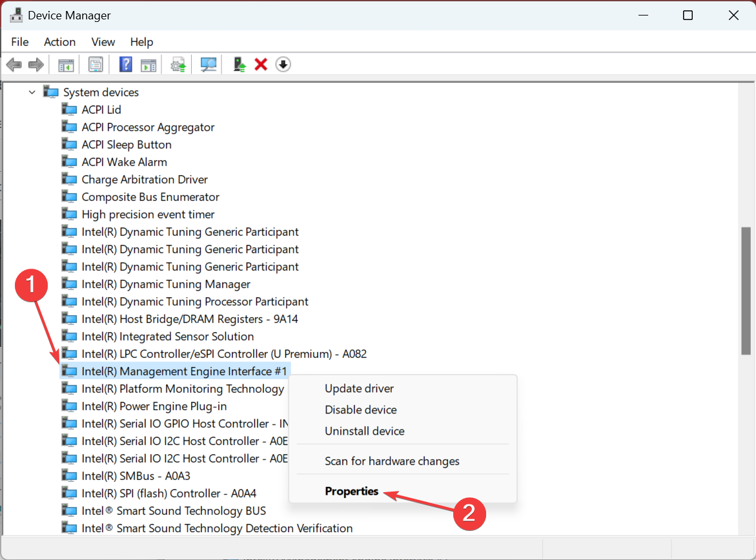Click the gear-and-page toolbar icon with green arrow

pyautogui.click(x=178, y=65)
